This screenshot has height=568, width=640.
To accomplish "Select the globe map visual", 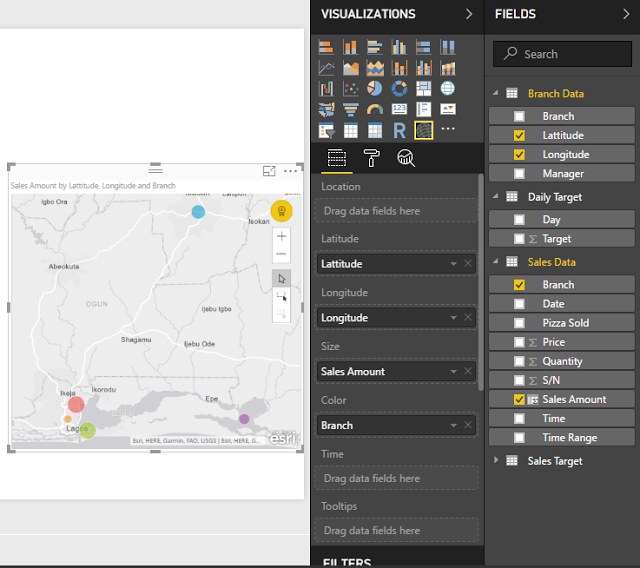I will (448, 88).
